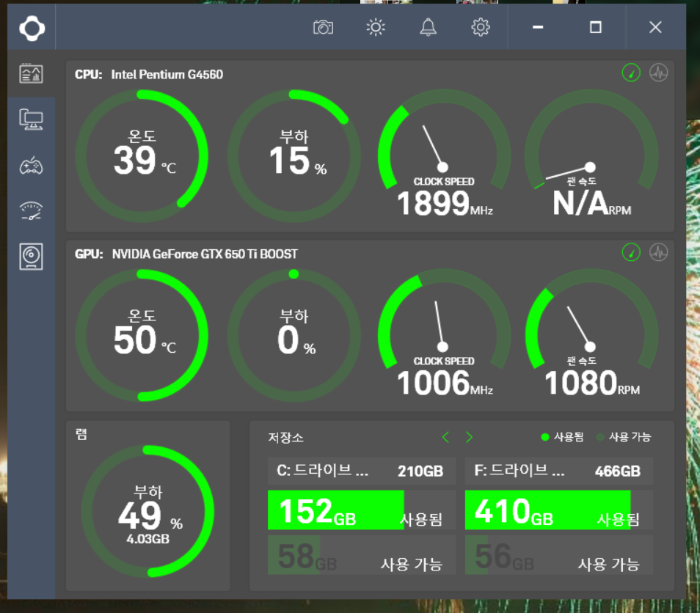The height and width of the screenshot is (613, 700).
Task: Click C: drive 152GB used bar
Action: pyautogui.click(x=362, y=510)
